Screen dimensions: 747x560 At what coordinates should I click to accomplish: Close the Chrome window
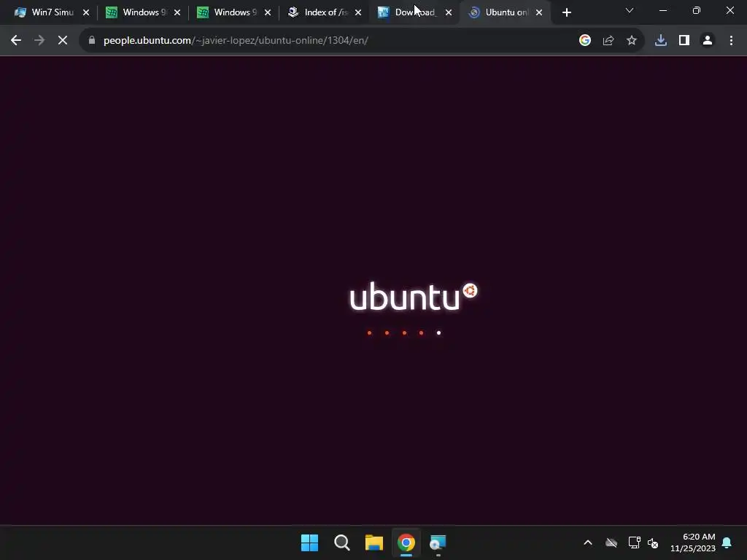[729, 10]
